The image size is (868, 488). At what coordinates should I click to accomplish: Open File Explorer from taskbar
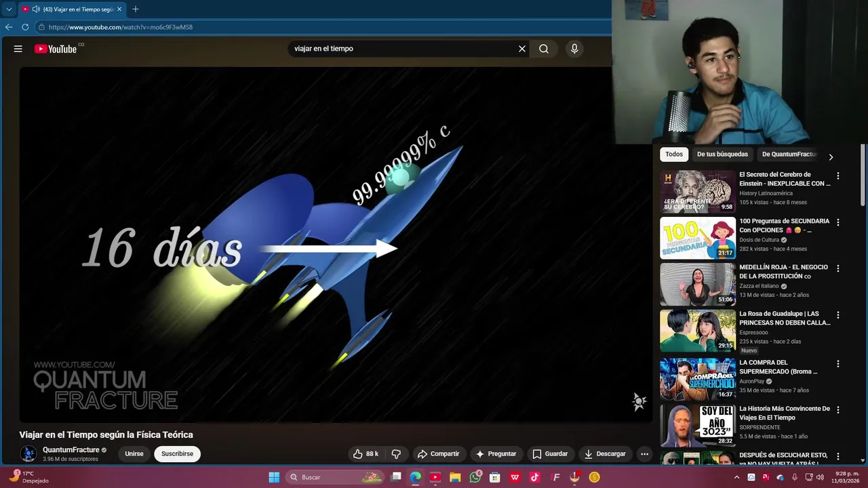(455, 477)
